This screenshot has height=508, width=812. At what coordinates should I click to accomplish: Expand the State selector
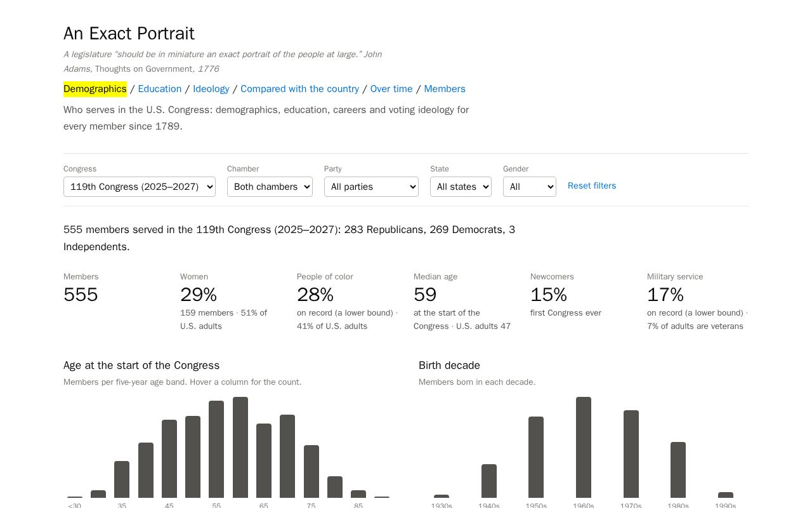point(461,187)
